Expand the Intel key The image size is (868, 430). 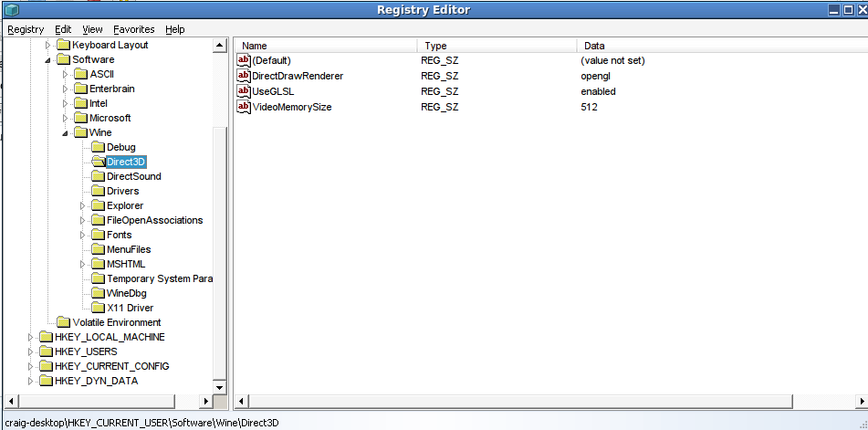tap(66, 103)
